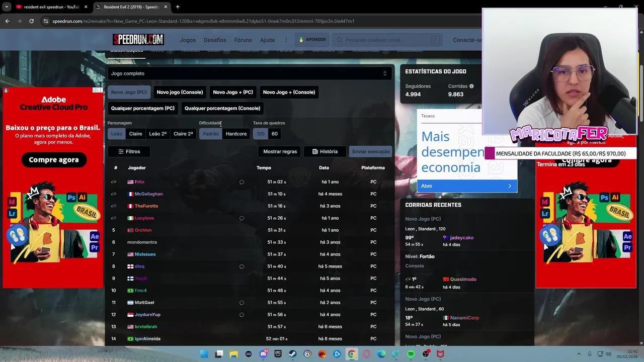Click the info icon next to Corridas

click(x=471, y=86)
